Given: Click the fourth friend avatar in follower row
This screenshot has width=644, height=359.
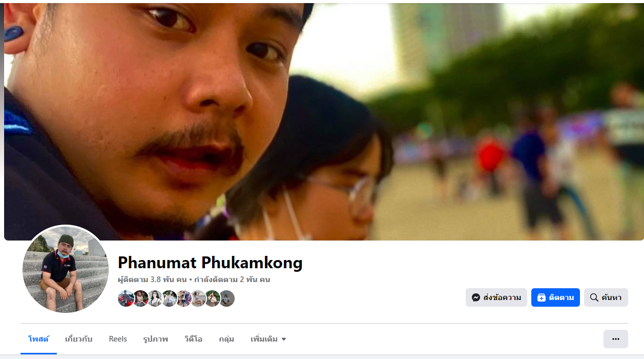Looking at the screenshot, I should (169, 298).
